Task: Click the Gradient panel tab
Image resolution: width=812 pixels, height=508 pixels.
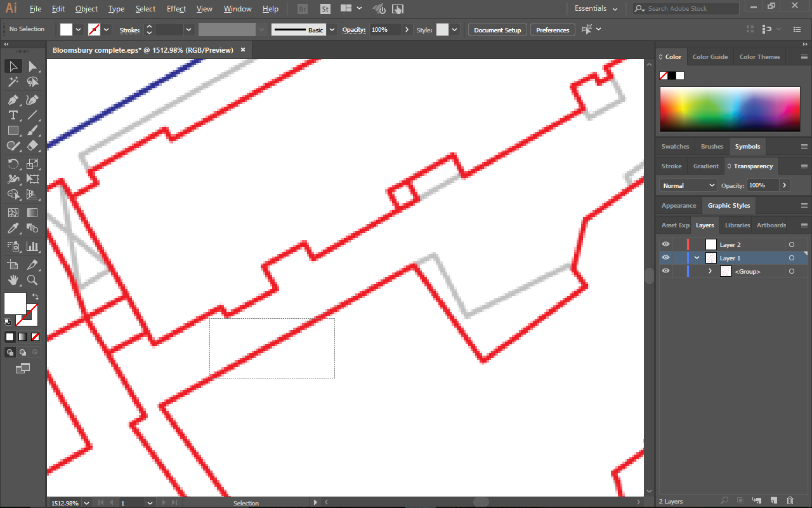Action: 705,166
